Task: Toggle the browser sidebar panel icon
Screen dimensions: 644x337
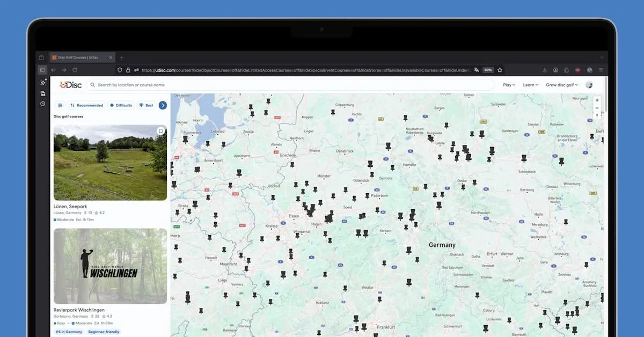Action: click(x=42, y=69)
